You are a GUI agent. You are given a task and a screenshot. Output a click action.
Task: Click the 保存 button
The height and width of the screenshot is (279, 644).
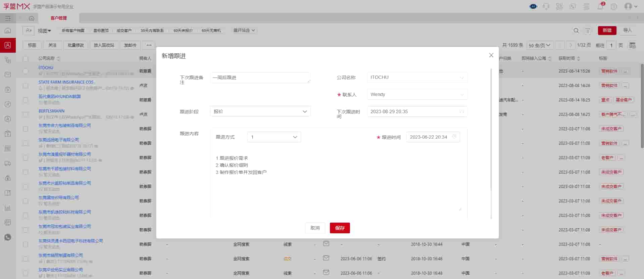tap(340, 228)
